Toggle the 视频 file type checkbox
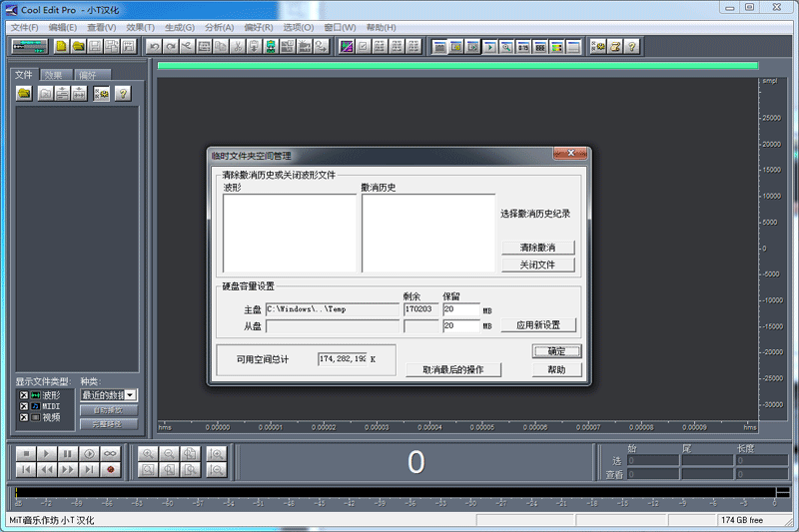This screenshot has width=799, height=532. (x=23, y=417)
